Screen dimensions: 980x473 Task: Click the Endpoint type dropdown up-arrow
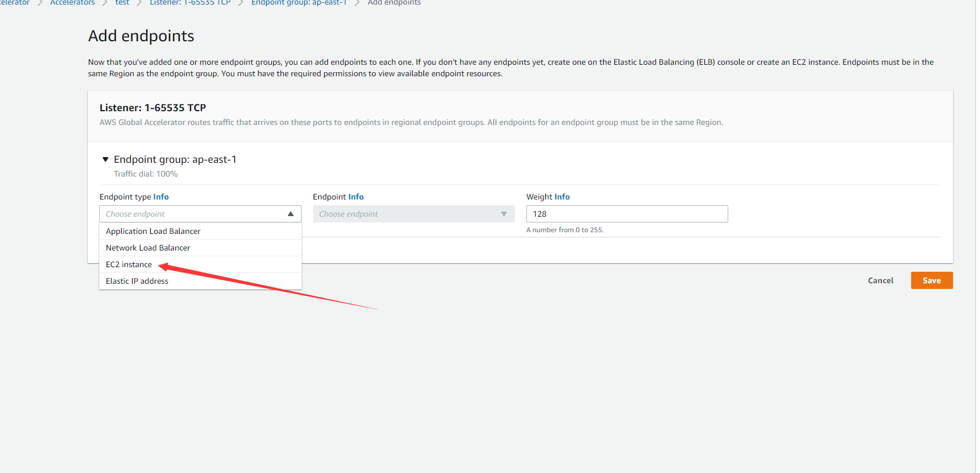291,214
